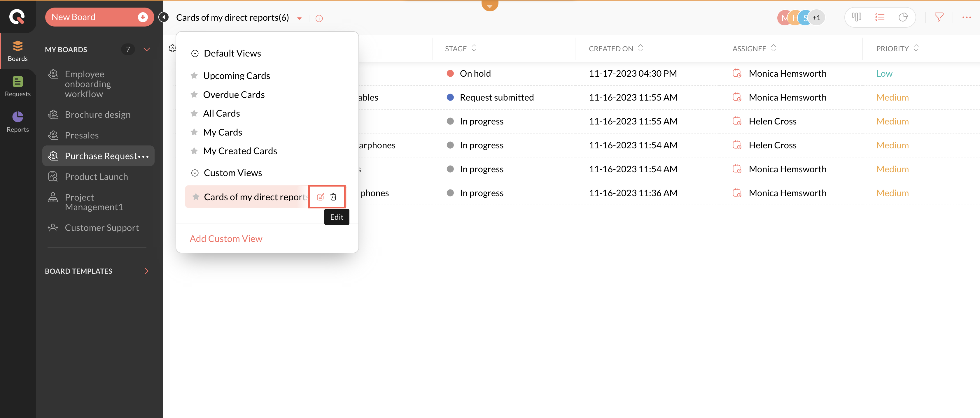Switch to list view icon

[x=880, y=17]
